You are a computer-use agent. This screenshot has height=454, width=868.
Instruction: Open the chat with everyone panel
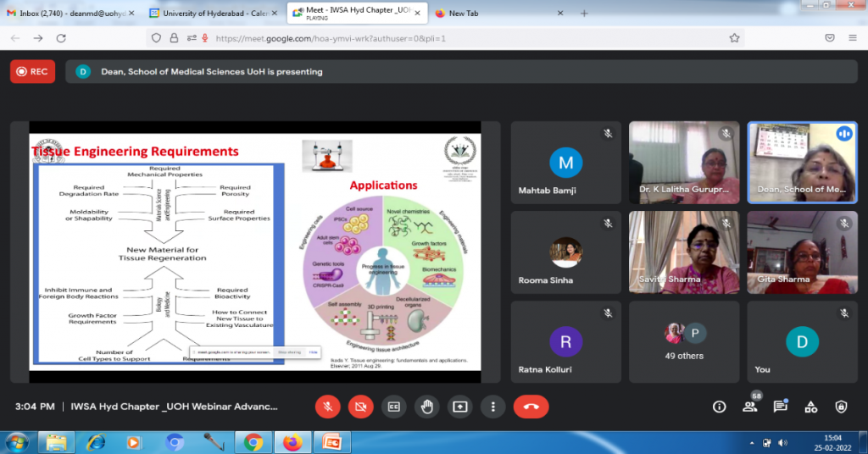point(780,407)
